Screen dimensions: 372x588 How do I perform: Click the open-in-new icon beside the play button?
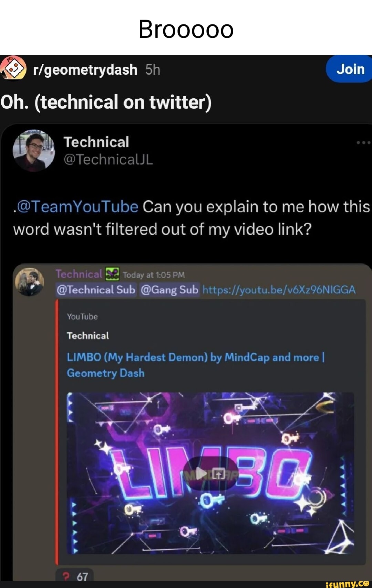point(218,474)
